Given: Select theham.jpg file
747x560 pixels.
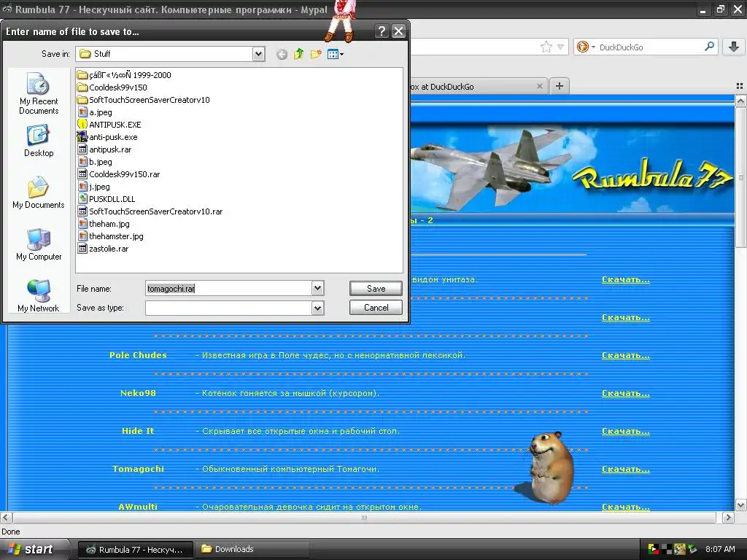Looking at the screenshot, I should [104, 223].
